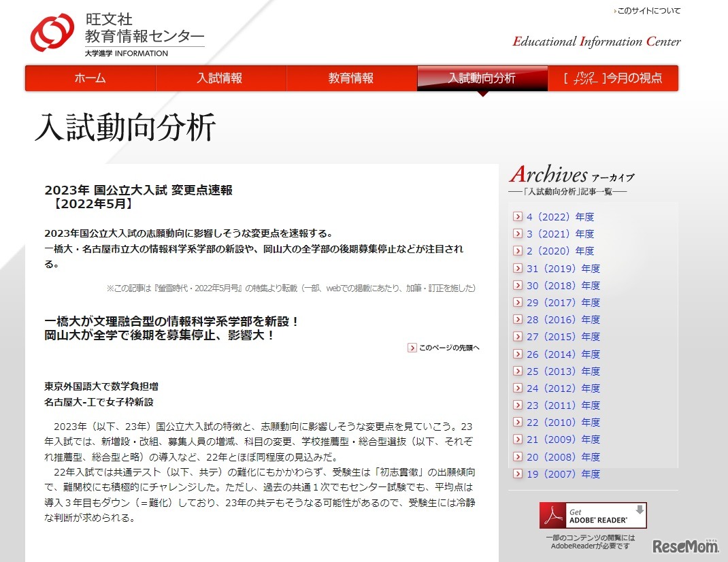
Task: Click the arrow icon beside 19 (2007) 年度
Action: [518, 474]
